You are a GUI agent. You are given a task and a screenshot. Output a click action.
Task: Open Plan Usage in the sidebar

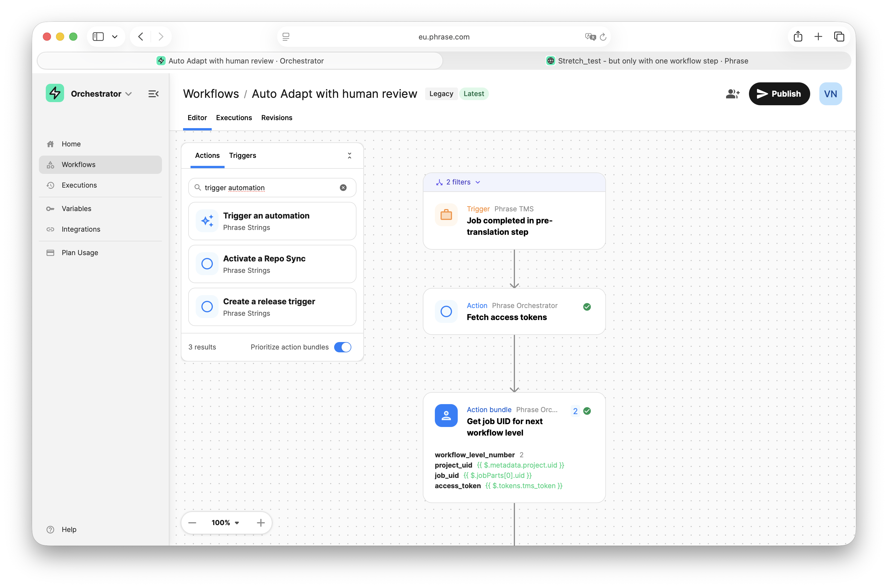[100, 253]
